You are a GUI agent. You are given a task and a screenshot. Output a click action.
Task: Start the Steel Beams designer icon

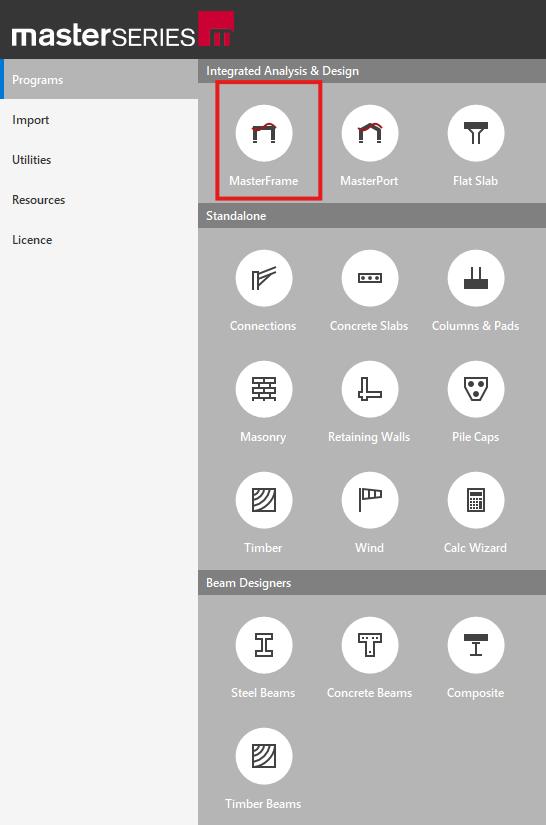coord(264,645)
